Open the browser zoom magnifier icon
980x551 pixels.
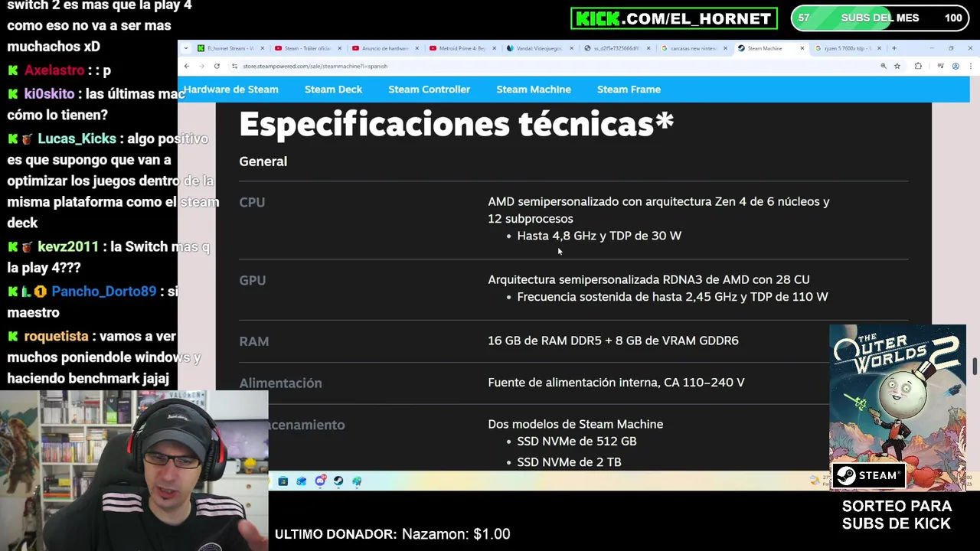point(884,66)
